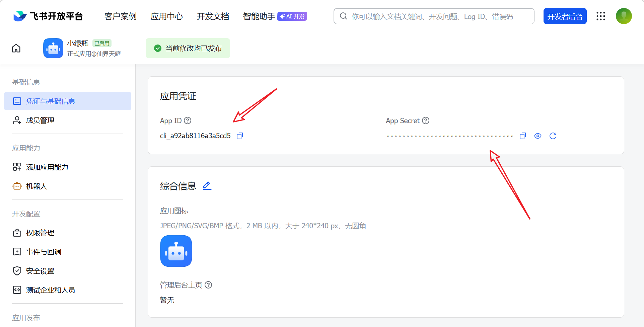
Task: Switch to 成员管理 section
Action: tap(40, 120)
